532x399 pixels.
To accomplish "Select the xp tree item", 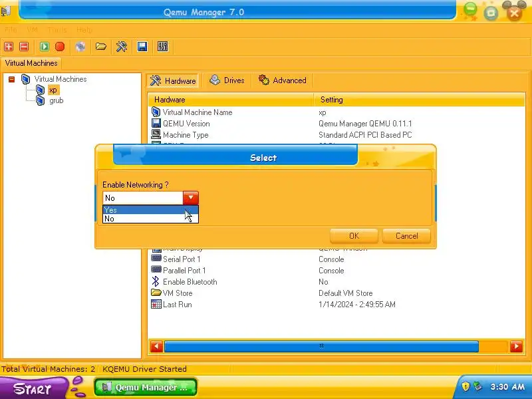I will coord(53,90).
